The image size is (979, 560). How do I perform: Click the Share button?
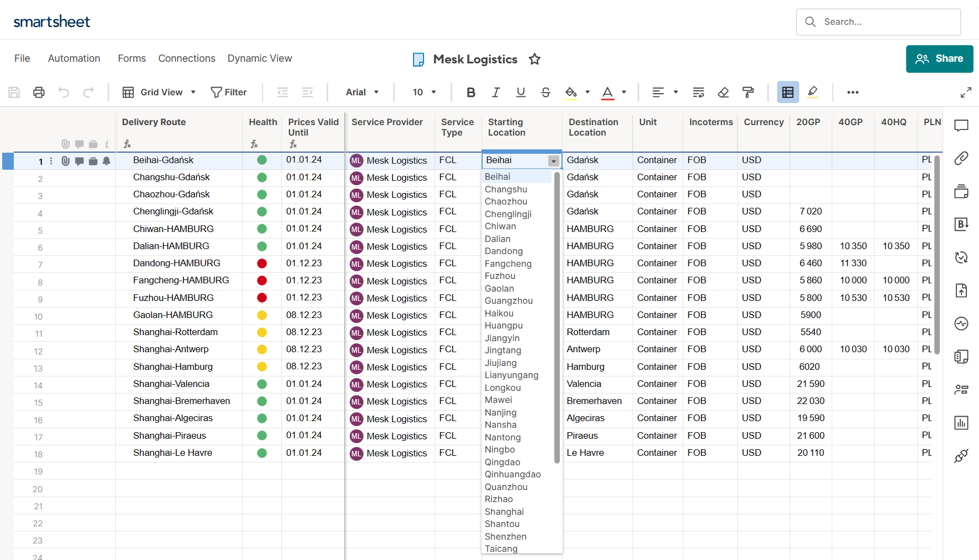939,59
